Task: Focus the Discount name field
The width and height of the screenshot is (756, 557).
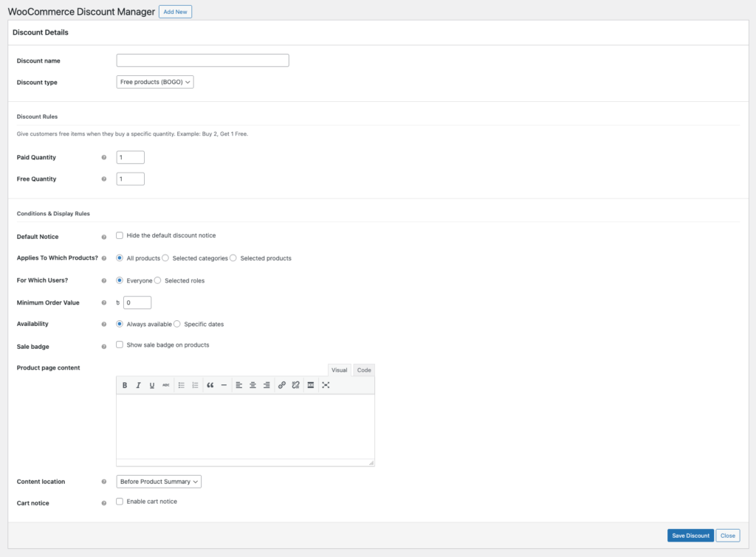Action: (x=202, y=60)
